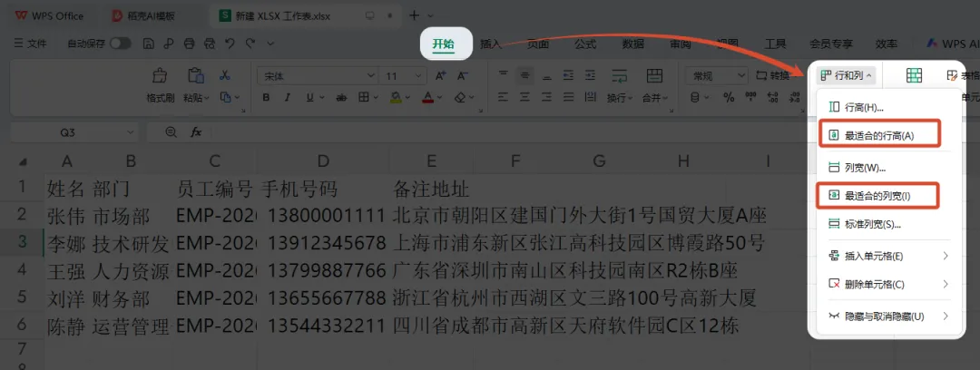Click the center horizontal alignment icon

(525, 98)
